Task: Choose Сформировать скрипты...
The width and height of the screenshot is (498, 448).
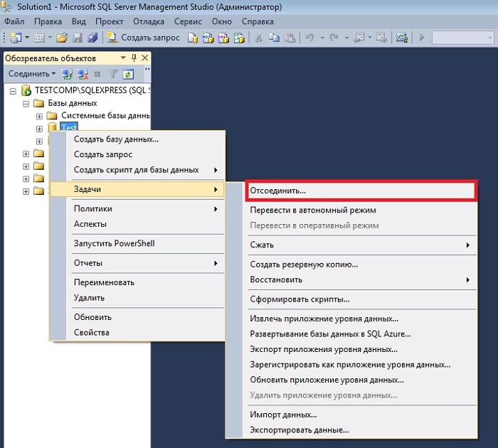Action: [x=361, y=299]
